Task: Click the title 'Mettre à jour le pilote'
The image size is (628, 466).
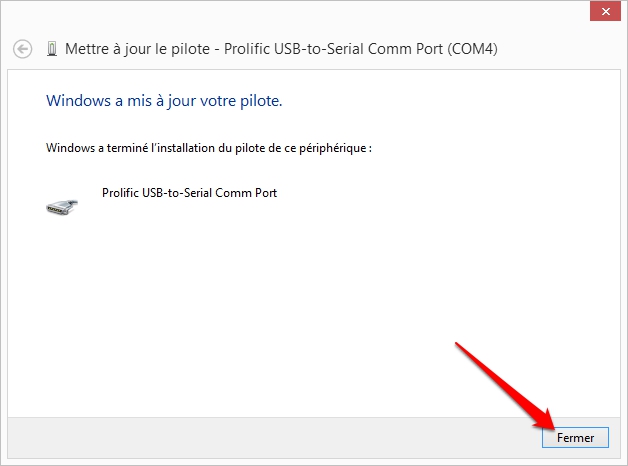Action: pyautogui.click(x=137, y=49)
